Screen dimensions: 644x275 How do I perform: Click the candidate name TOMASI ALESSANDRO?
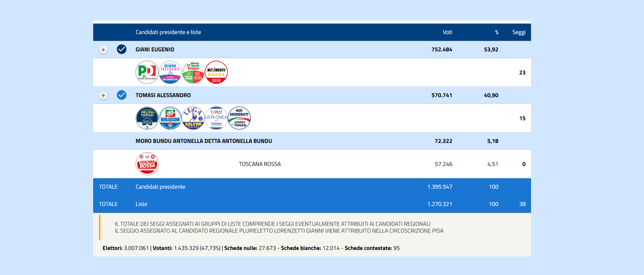pos(163,95)
